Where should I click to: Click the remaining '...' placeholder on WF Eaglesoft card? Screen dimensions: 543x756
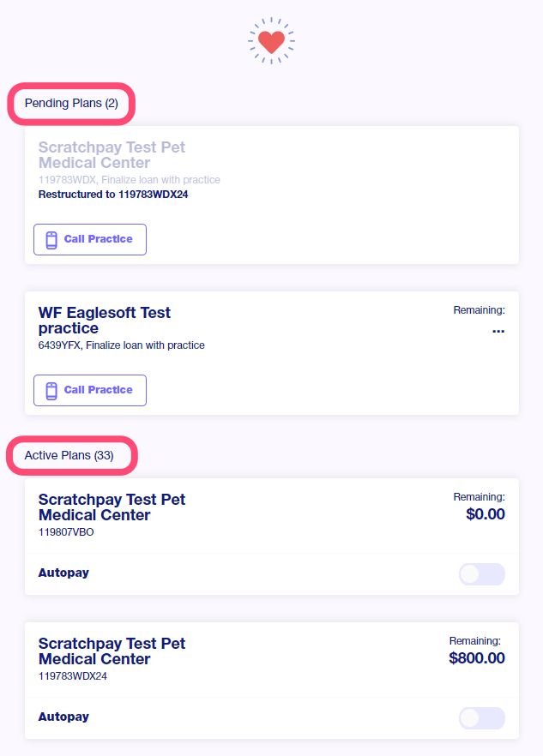498,330
